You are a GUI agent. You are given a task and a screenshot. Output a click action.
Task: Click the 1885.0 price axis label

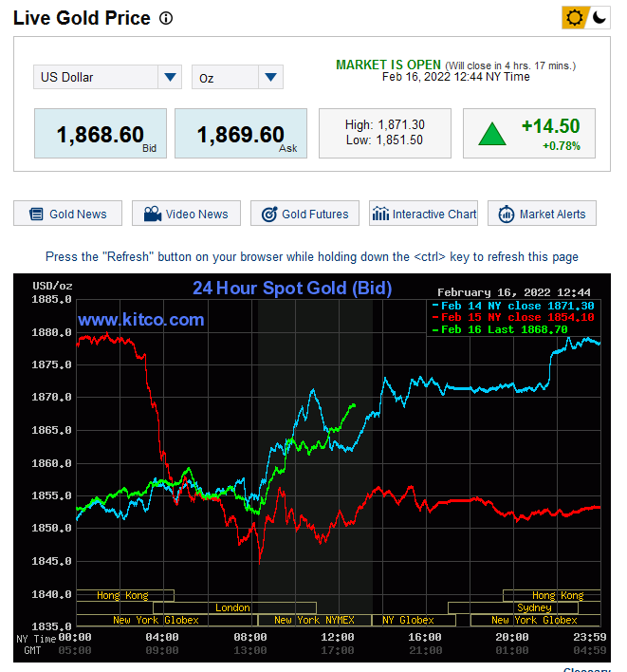[x=51, y=299]
